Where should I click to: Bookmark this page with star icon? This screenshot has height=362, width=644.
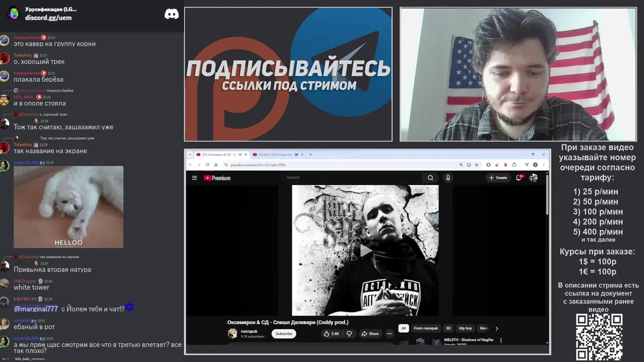point(476,165)
